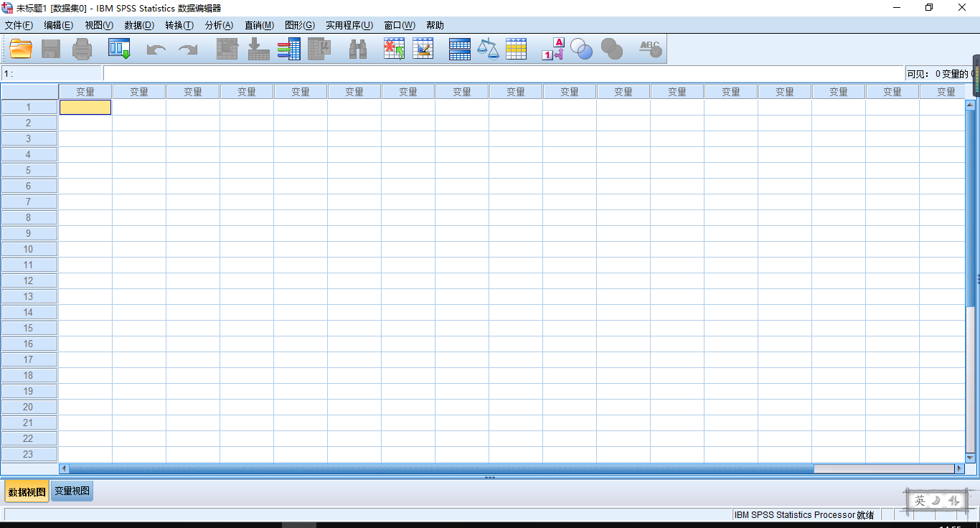Save the current dataset
The width and height of the screenshot is (980, 528).
coord(50,48)
